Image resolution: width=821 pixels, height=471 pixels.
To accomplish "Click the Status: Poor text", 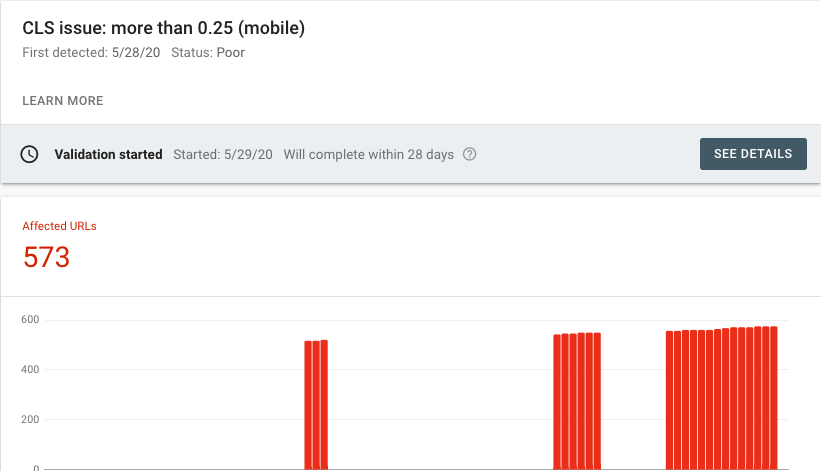I will (208, 52).
